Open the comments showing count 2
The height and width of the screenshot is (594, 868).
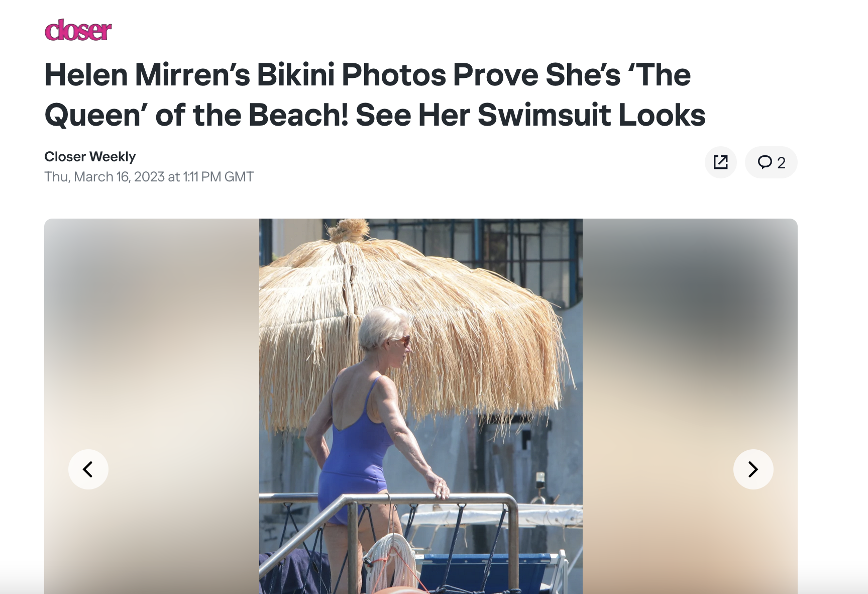(x=771, y=162)
